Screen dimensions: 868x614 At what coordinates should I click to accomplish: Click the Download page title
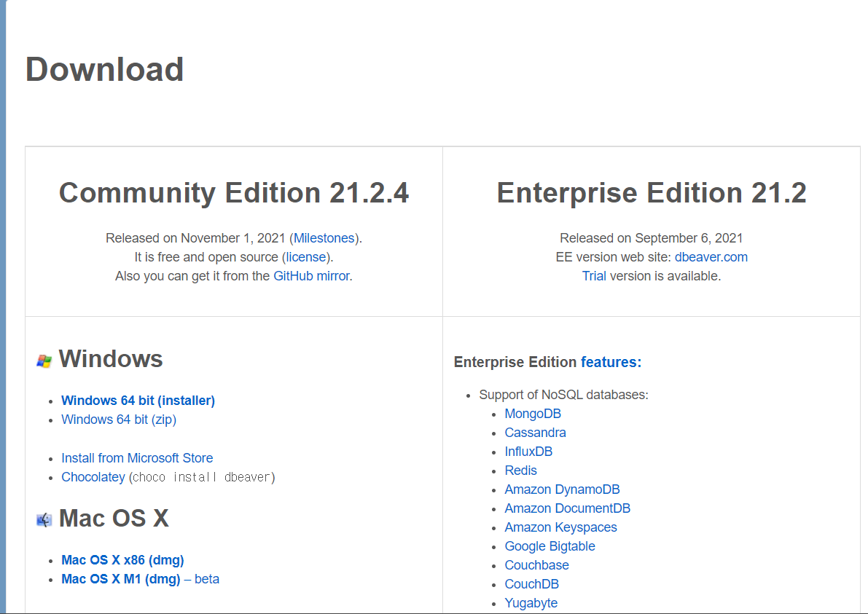(105, 69)
